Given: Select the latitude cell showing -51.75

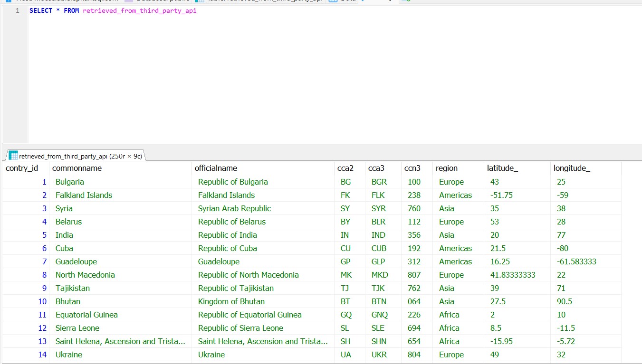Looking at the screenshot, I should [x=517, y=195].
